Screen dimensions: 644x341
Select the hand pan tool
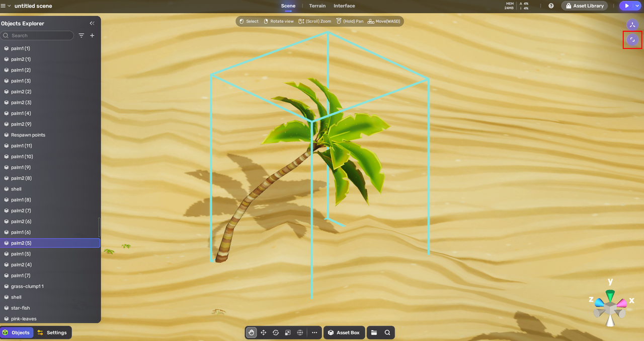click(x=251, y=332)
